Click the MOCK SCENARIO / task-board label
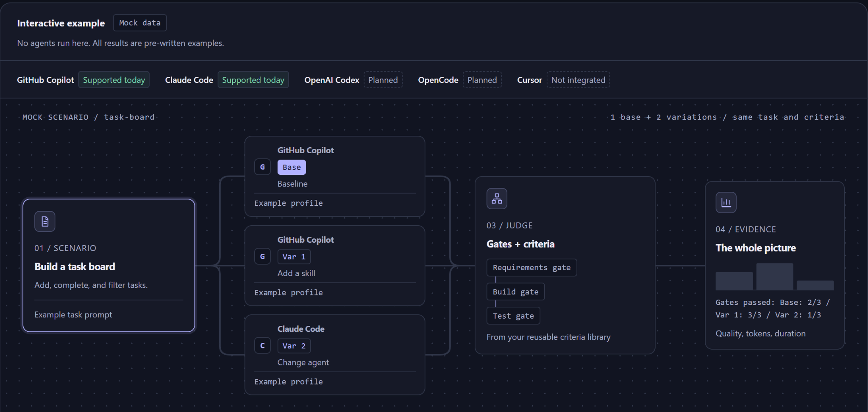 [89, 117]
